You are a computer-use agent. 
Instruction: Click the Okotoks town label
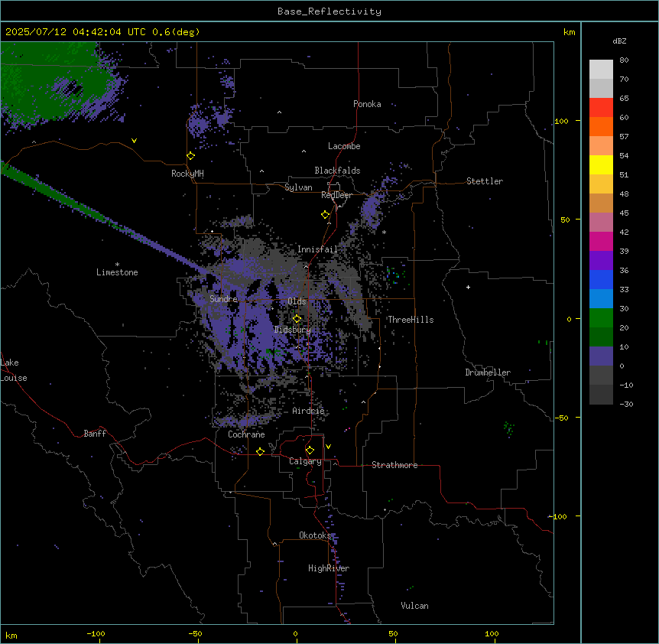click(x=315, y=535)
